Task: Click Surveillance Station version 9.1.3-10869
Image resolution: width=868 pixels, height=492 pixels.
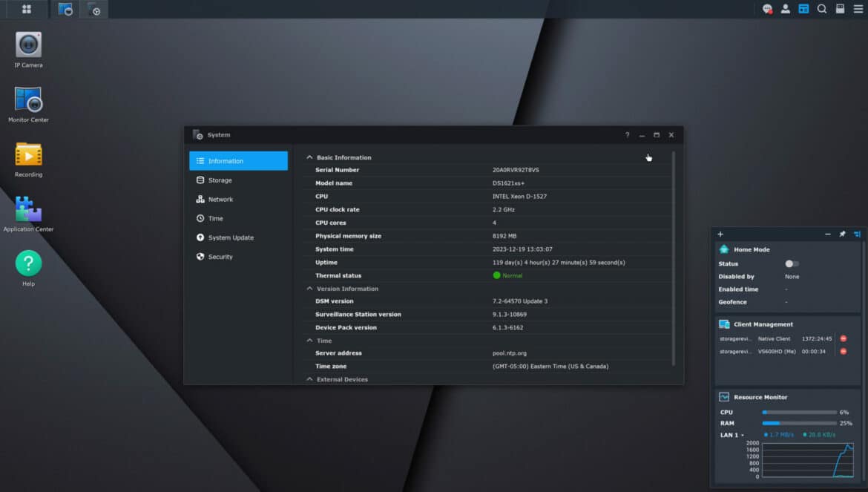Action: pos(509,315)
